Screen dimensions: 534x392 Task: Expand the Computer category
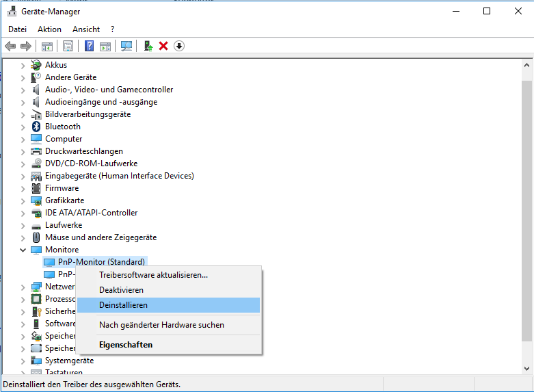(23, 140)
